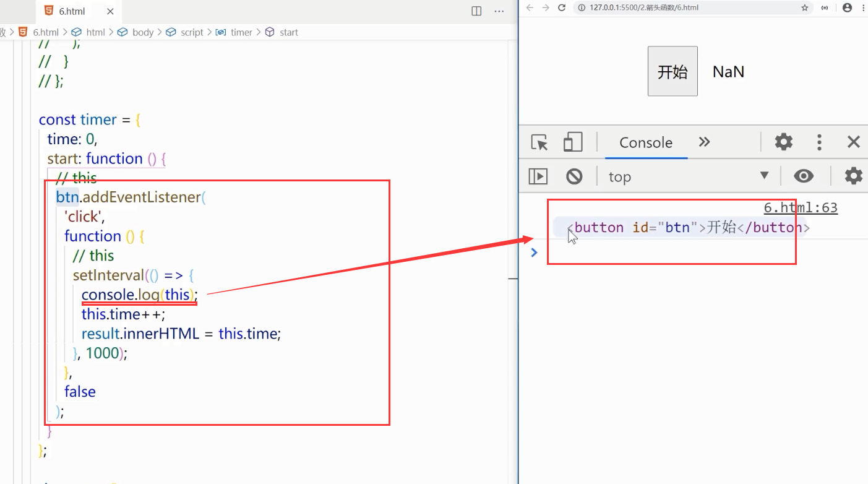Click the 开始 button on the page
The image size is (868, 484).
(x=672, y=71)
